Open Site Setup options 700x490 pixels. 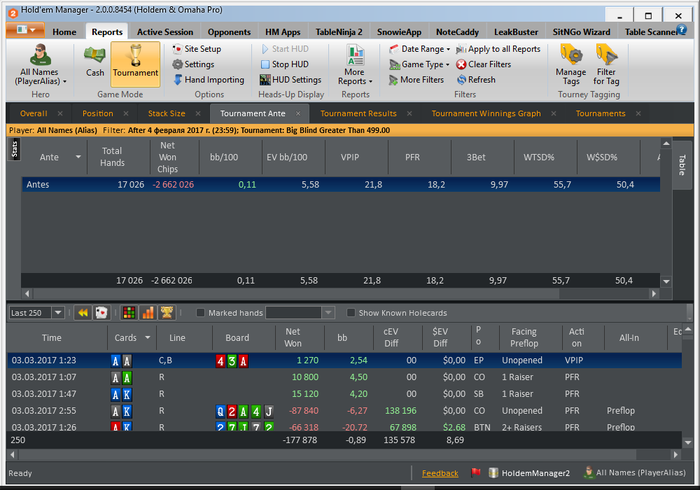tap(197, 49)
